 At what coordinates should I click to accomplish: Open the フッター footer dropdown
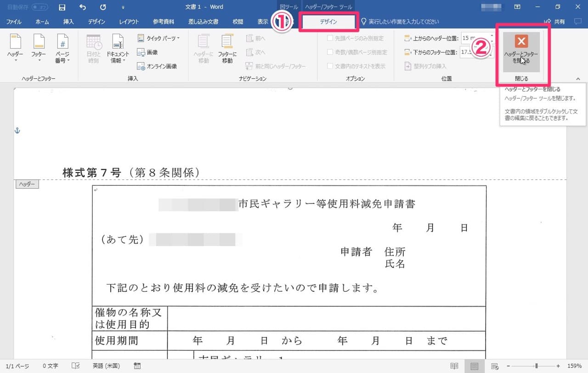point(39,48)
